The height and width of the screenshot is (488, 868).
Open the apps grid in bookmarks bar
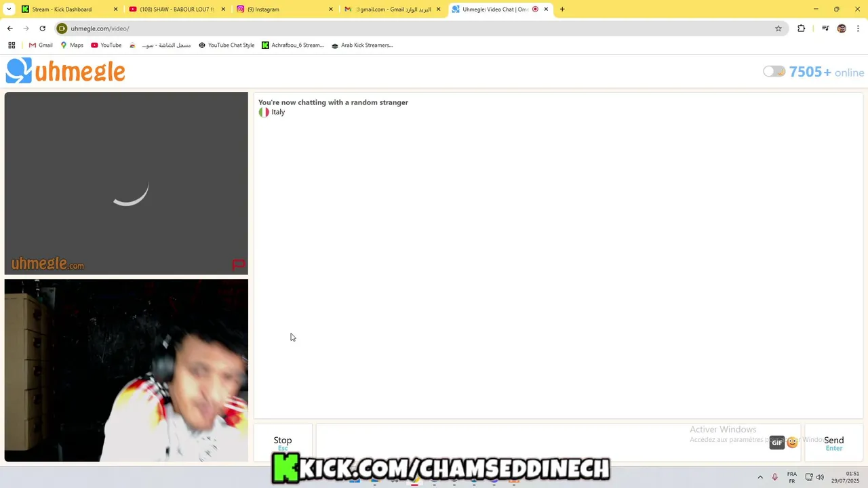pyautogui.click(x=12, y=45)
